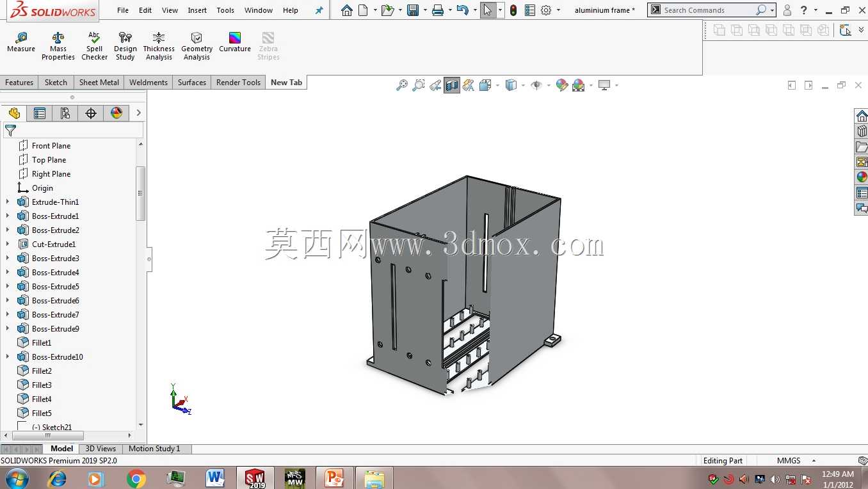Open the ConfigurationManager tab icon
Viewport: 868px width, 489px height.
pos(65,113)
